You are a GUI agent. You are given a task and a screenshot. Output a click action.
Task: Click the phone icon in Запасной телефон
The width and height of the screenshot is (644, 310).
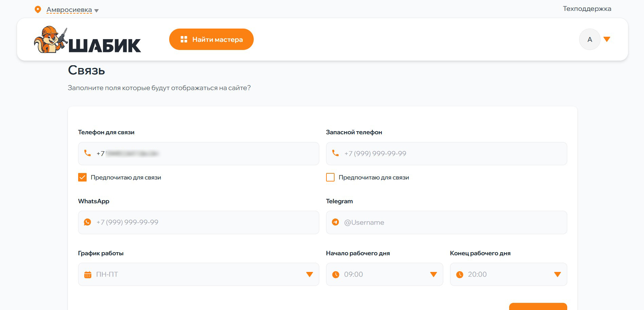(x=336, y=153)
